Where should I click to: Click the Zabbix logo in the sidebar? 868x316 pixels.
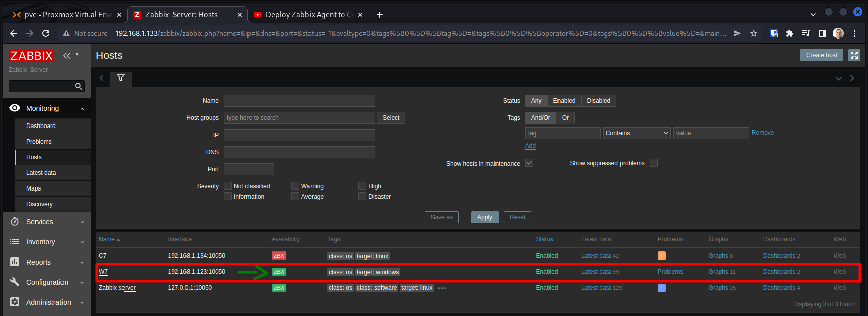31,56
